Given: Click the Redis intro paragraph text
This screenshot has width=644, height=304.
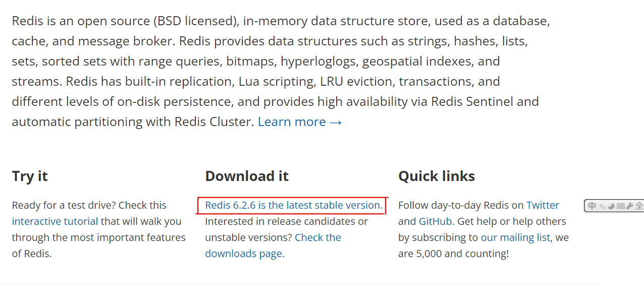Looking at the screenshot, I should pos(281,71).
